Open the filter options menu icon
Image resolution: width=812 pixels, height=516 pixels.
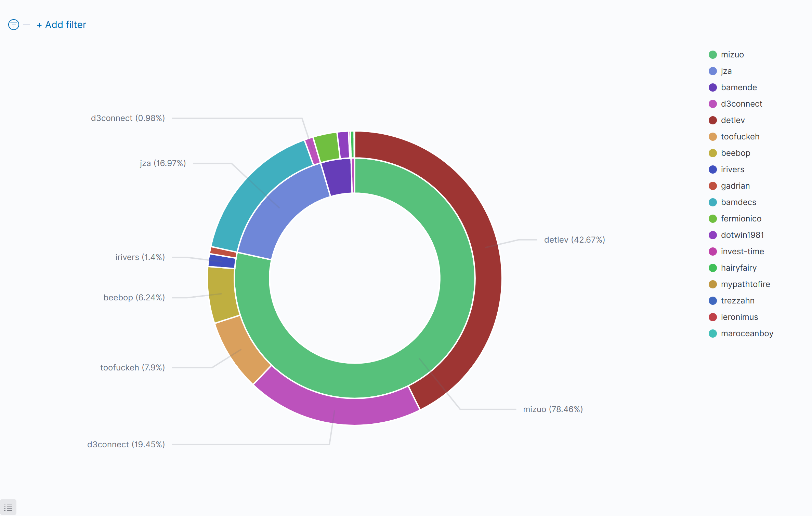[x=14, y=25]
